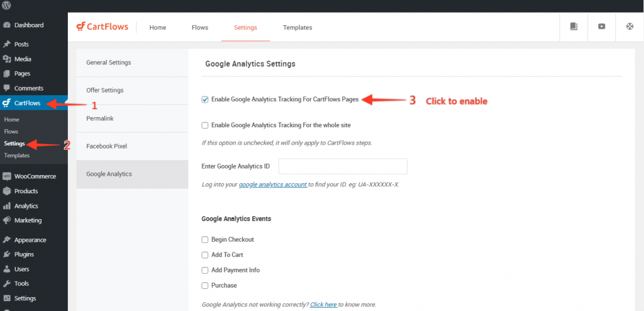644x311 pixels.
Task: Open the Templates top tab
Action: point(297,28)
